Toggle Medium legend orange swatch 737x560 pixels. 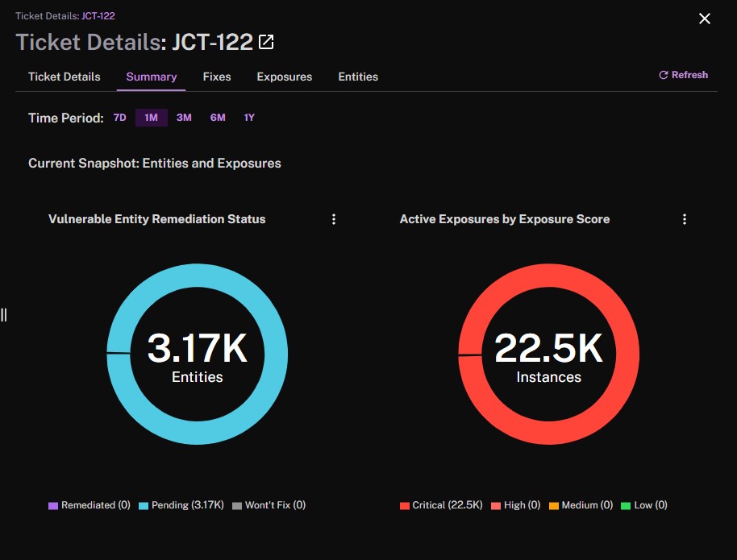point(554,506)
